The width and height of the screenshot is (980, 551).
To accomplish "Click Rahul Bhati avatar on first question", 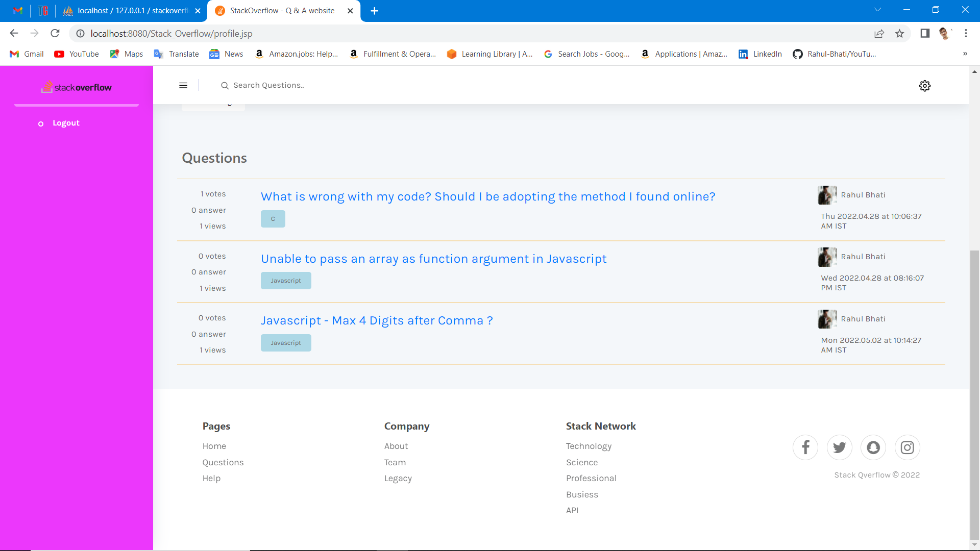I will click(x=826, y=195).
